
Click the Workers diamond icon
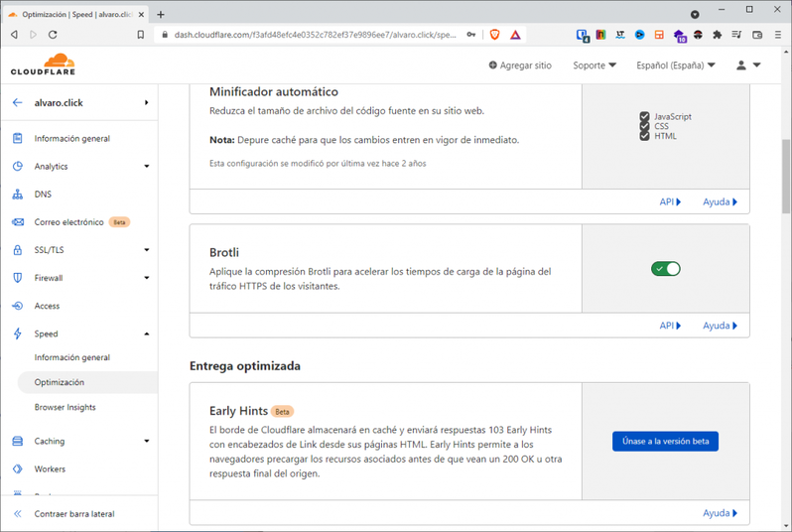coord(17,468)
